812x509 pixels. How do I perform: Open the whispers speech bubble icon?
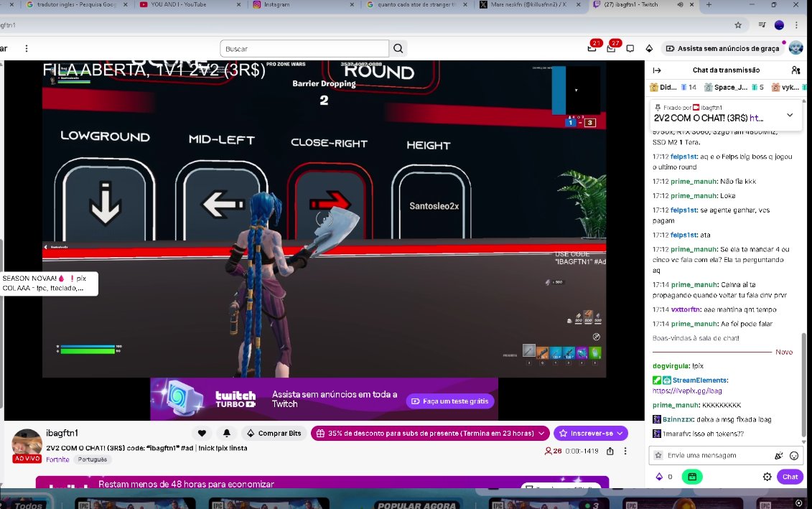click(630, 48)
